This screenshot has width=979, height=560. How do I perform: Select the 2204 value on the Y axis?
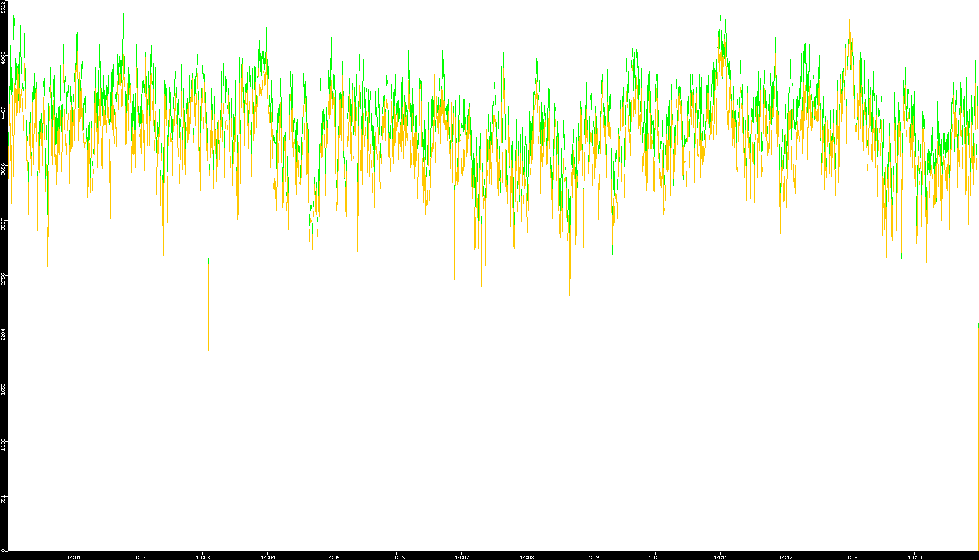[4, 334]
